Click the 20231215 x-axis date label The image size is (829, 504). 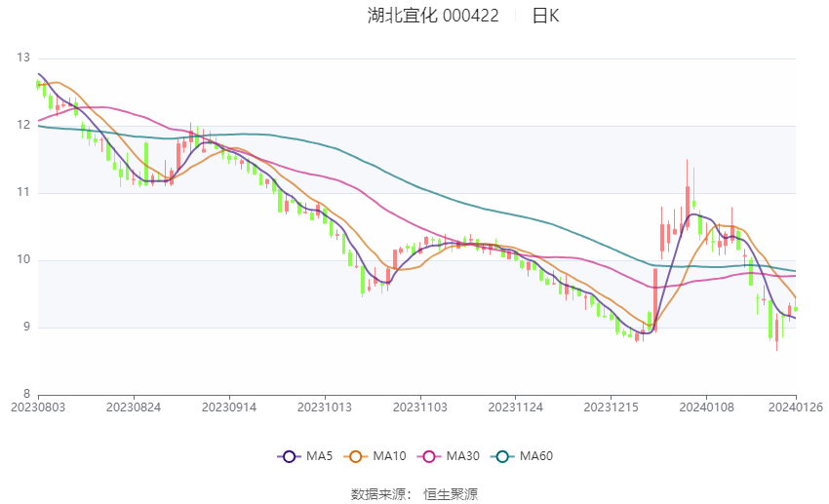[x=612, y=407]
